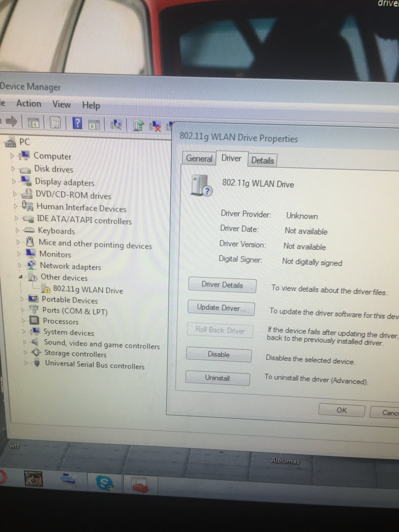399x532 pixels.
Task: Click the Roll Back Driver button
Action: (220, 330)
